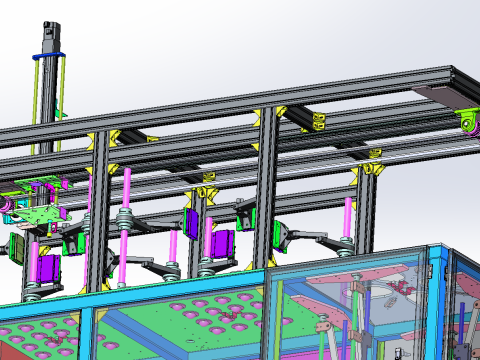
Task: Select the dark motor housing atop the vertical actuator
Action: [x=52, y=37]
